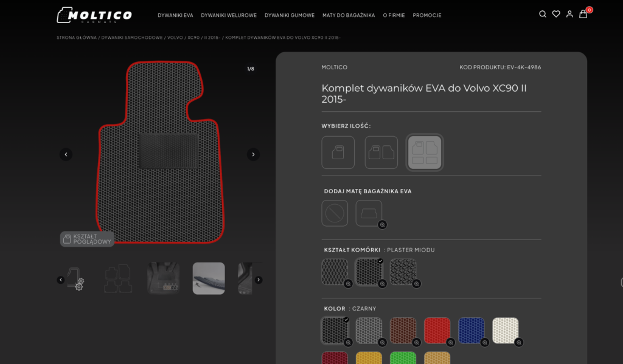Zoom the blue color swatch preview
The height and width of the screenshot is (364, 623).
tap(485, 342)
